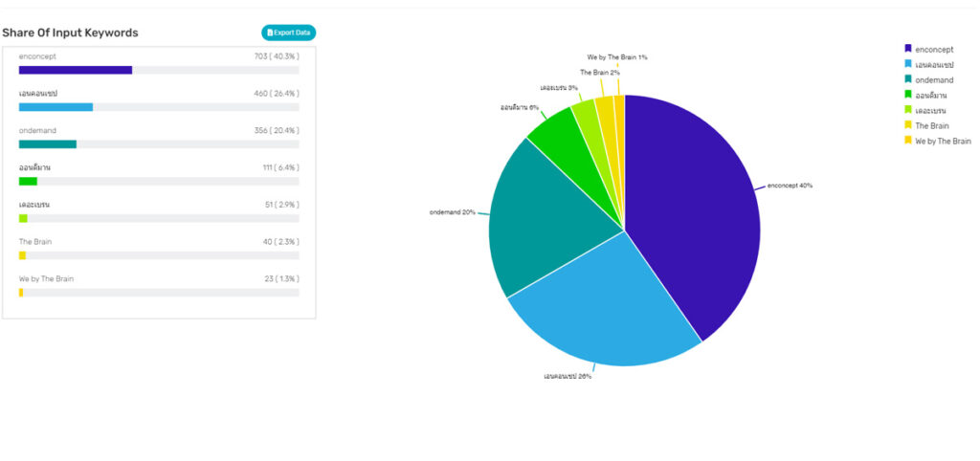Click We by The Brain legend marker

point(908,140)
